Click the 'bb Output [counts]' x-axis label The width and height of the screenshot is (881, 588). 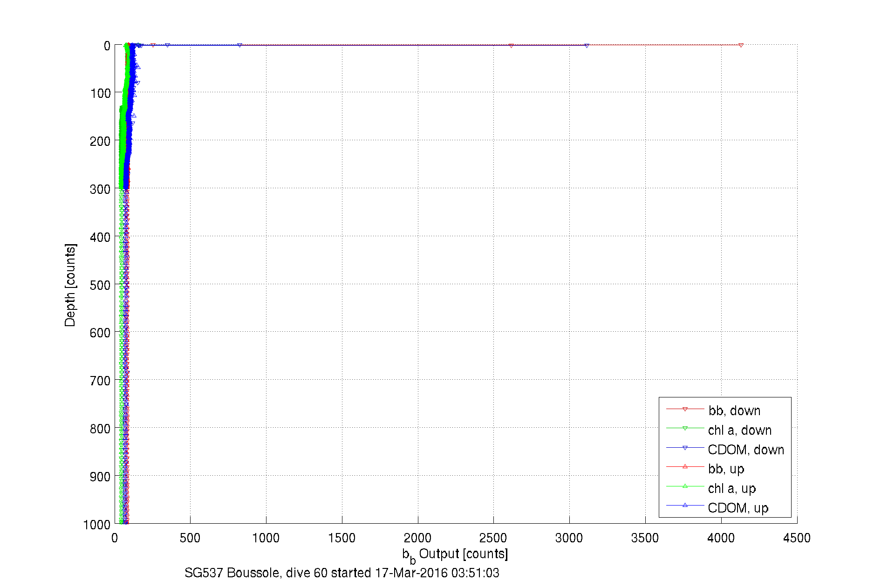pos(455,554)
